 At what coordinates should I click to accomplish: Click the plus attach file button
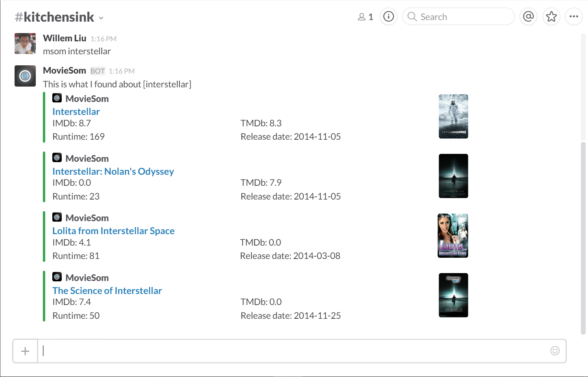click(x=25, y=351)
